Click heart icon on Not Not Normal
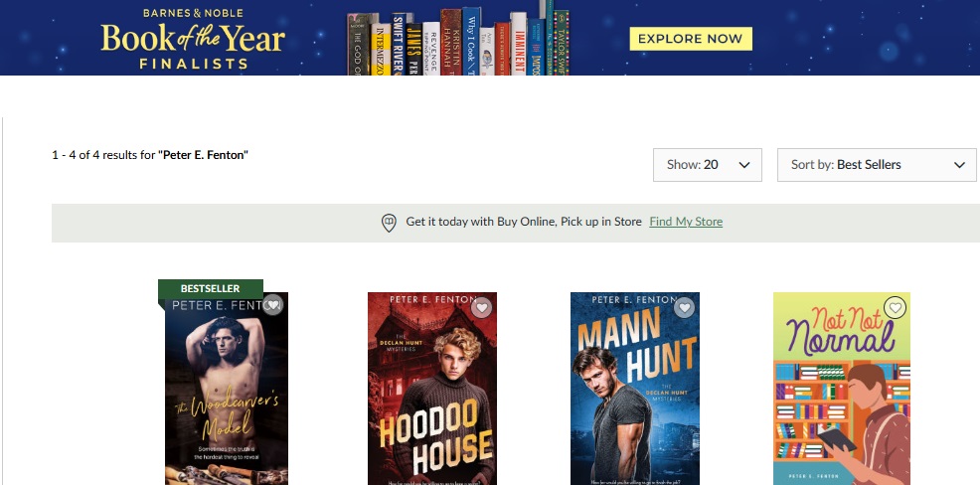980x485 pixels. point(896,307)
